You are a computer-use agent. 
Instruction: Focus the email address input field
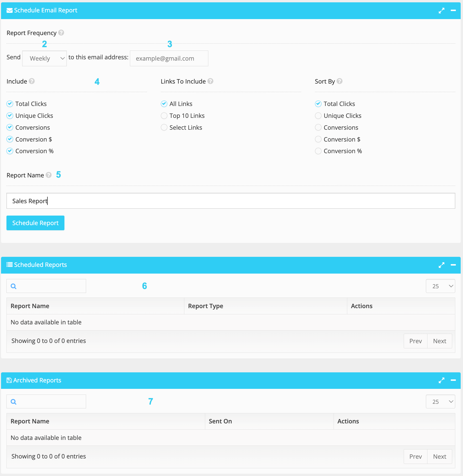click(x=169, y=59)
